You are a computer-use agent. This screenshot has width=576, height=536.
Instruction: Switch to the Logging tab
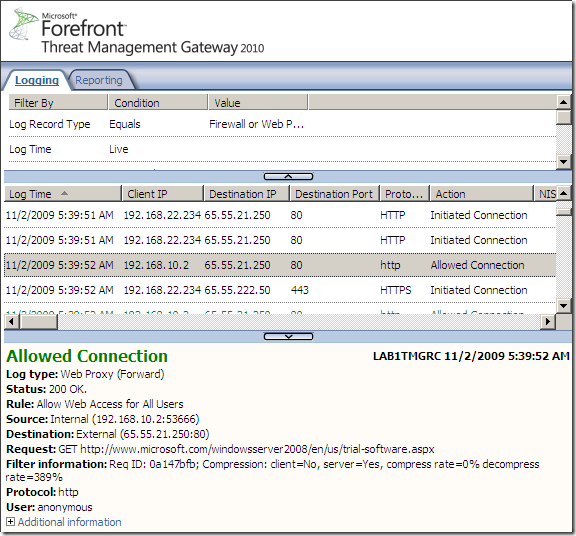coord(37,80)
